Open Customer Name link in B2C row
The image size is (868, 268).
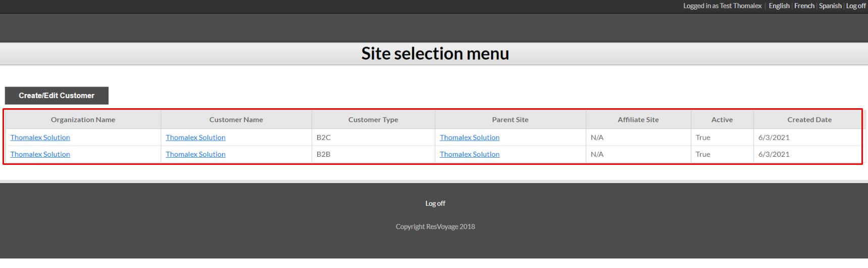click(x=195, y=138)
